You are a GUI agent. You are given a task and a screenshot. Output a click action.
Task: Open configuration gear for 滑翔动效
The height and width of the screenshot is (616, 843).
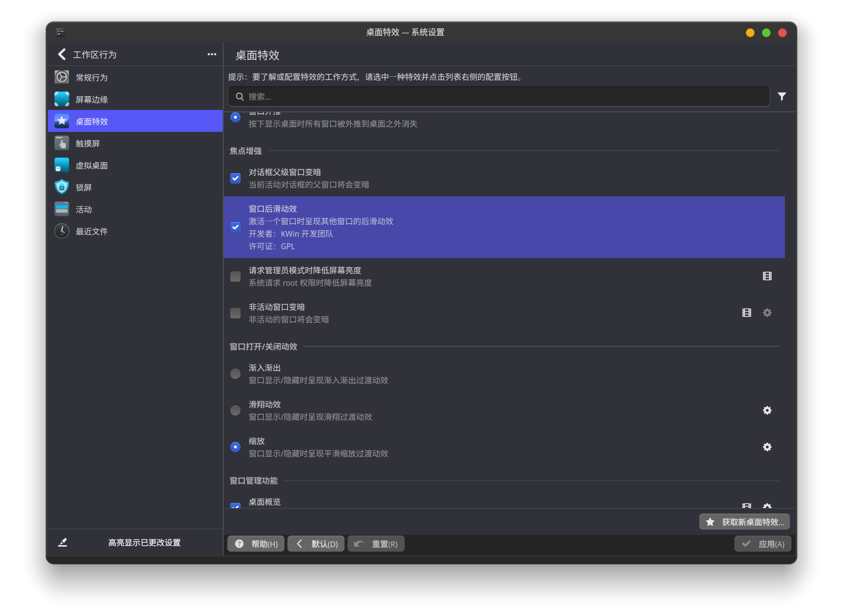[767, 410]
